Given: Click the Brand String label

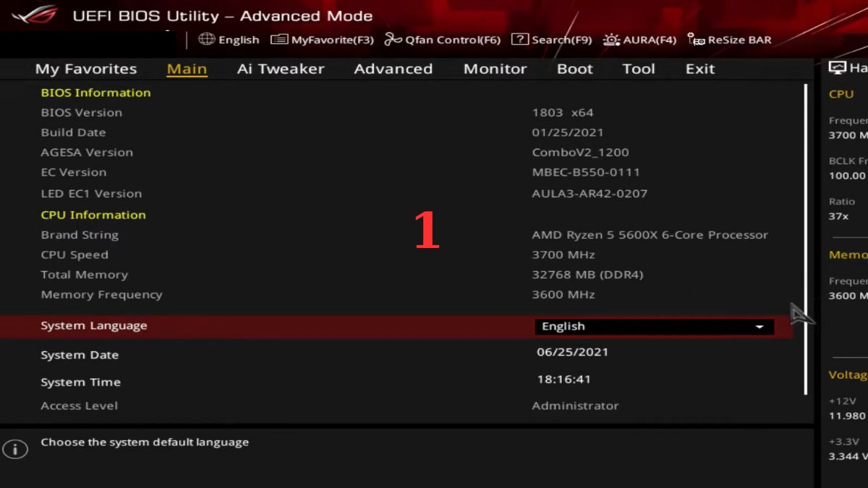Looking at the screenshot, I should tap(80, 235).
